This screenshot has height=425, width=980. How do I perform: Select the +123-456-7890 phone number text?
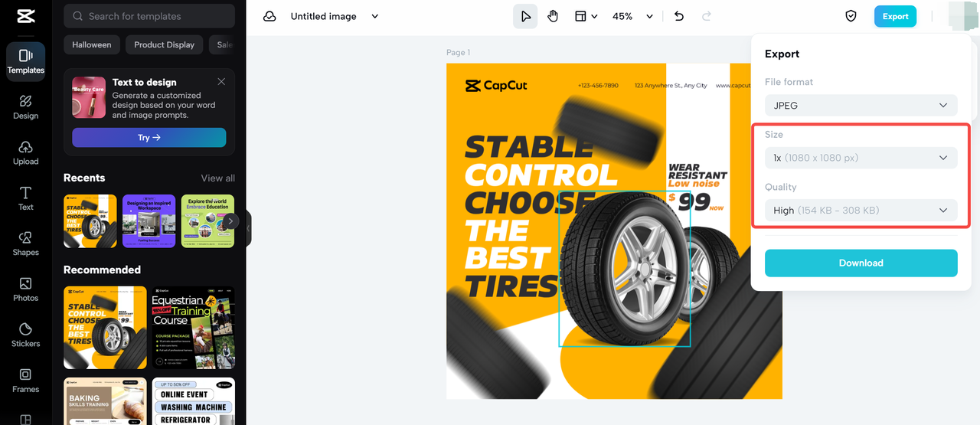pos(598,86)
